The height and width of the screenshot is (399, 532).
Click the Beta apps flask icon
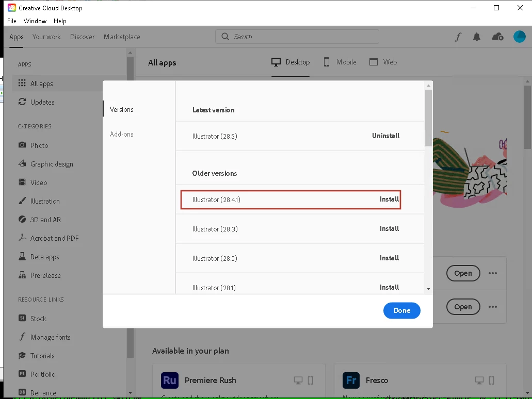click(x=22, y=256)
